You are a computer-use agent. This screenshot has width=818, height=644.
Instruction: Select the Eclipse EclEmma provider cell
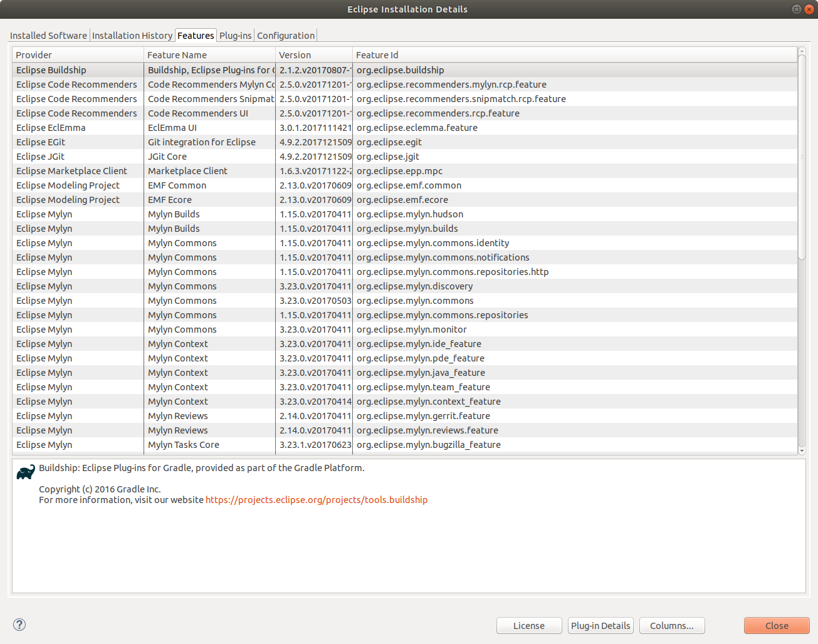click(x=51, y=128)
